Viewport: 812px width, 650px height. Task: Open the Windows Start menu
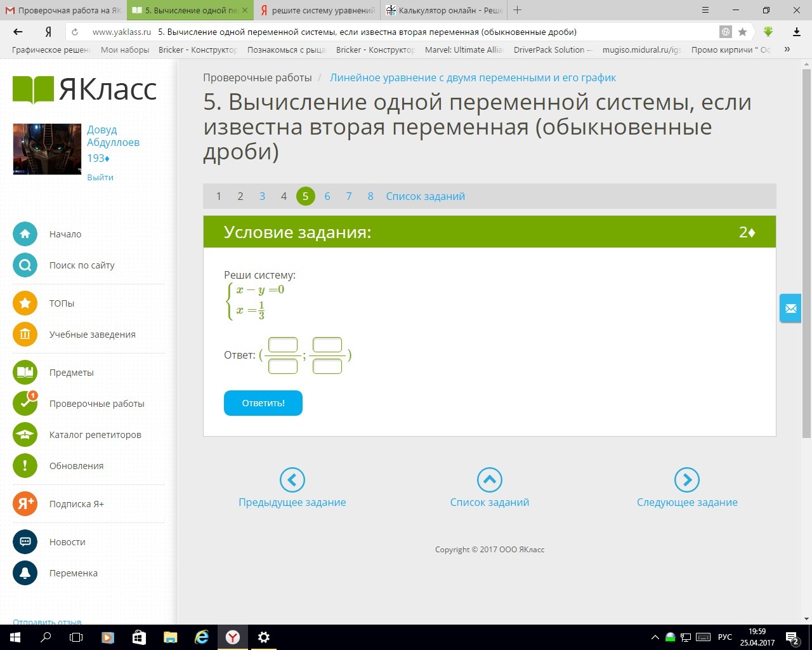coord(15,637)
